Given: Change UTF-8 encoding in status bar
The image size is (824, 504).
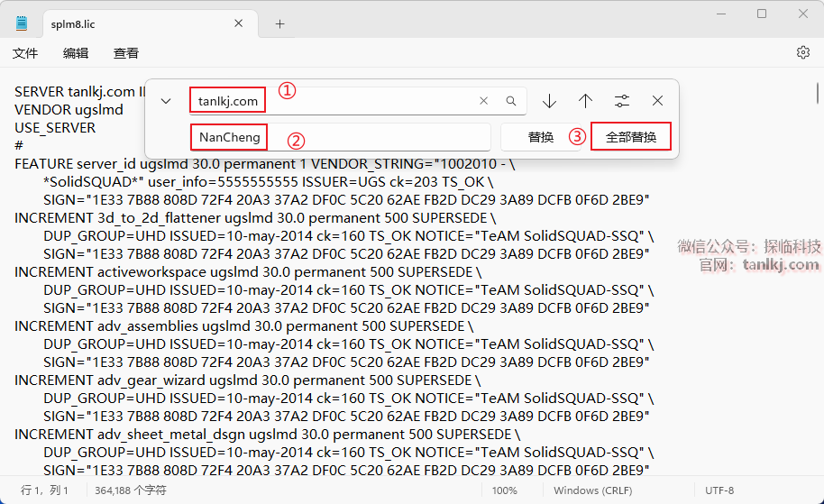Looking at the screenshot, I should coord(719,490).
